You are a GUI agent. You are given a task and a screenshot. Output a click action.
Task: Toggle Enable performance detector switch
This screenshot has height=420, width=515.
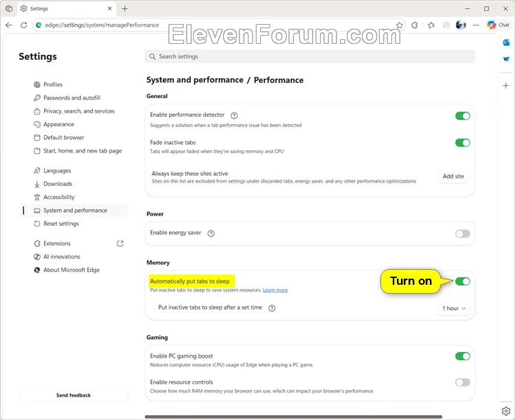462,116
